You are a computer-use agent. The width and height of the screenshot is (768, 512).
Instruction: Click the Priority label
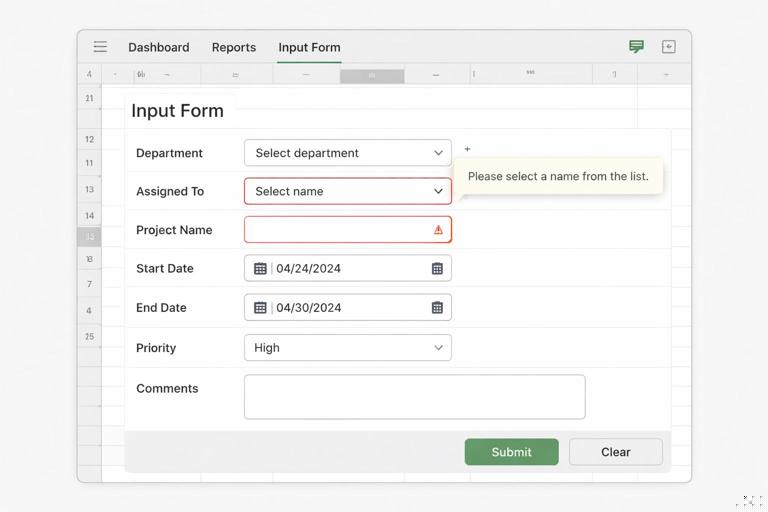156,348
